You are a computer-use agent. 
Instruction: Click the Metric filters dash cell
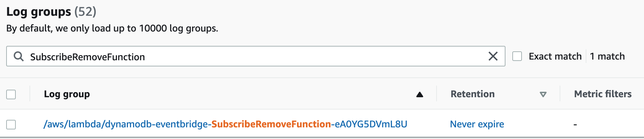coord(575,125)
